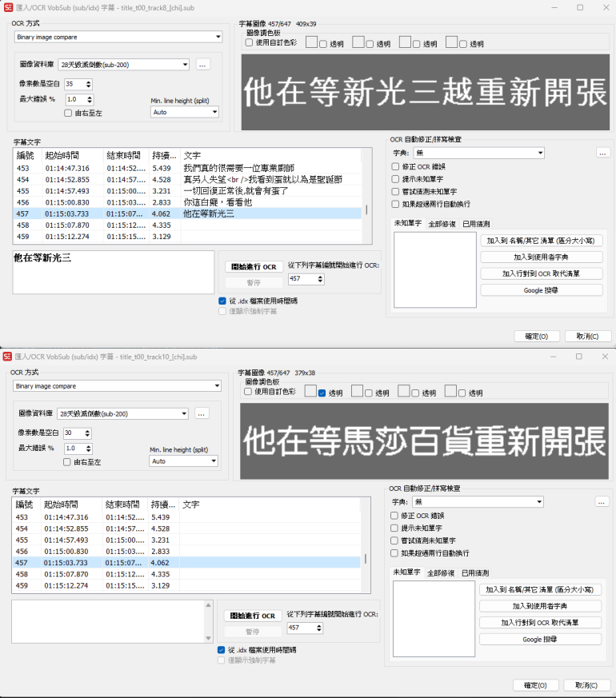Click 文字 column header in track10 list

270,505
